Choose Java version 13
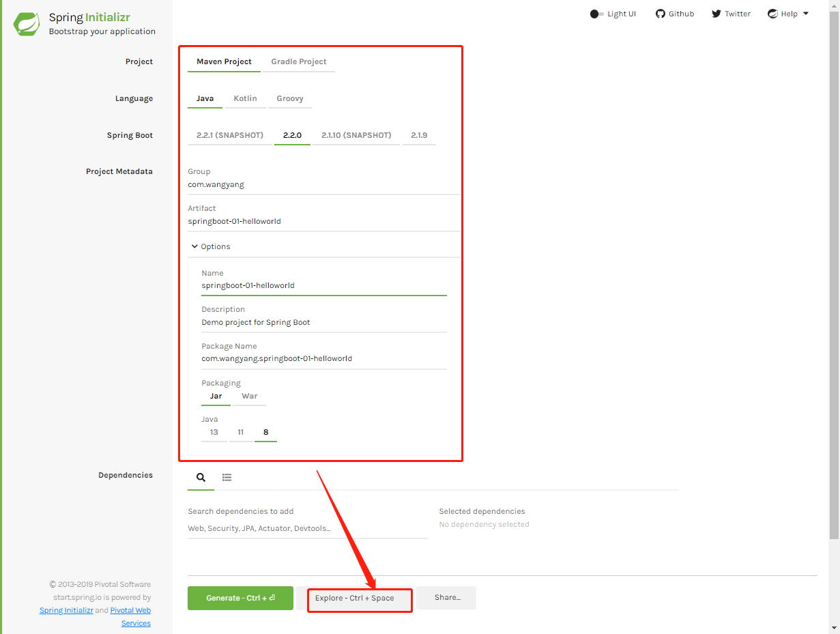This screenshot has width=840, height=634. pyautogui.click(x=214, y=432)
